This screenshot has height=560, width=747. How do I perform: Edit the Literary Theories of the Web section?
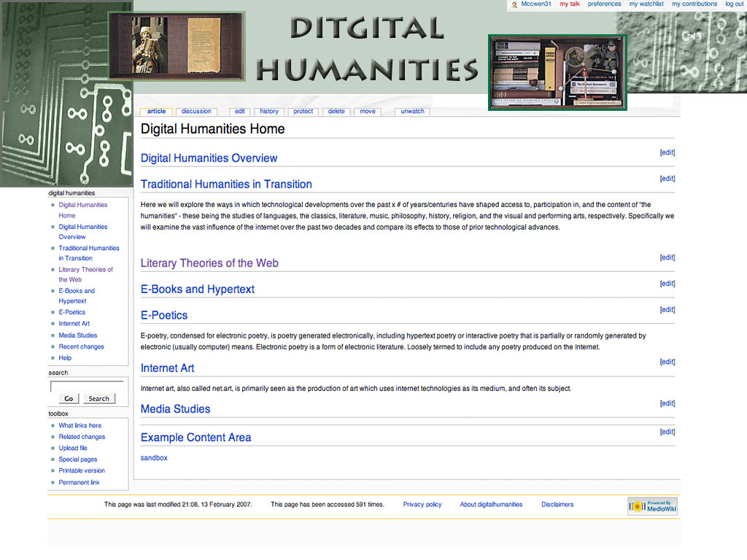point(667,257)
